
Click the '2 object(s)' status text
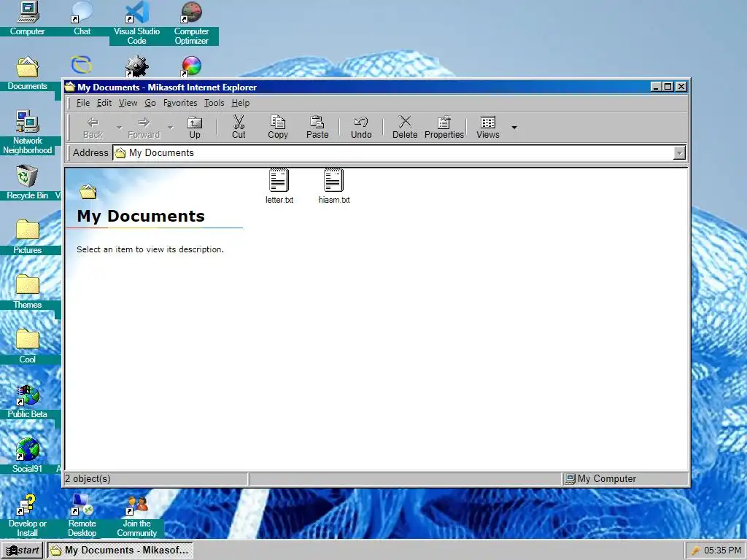tap(88, 479)
